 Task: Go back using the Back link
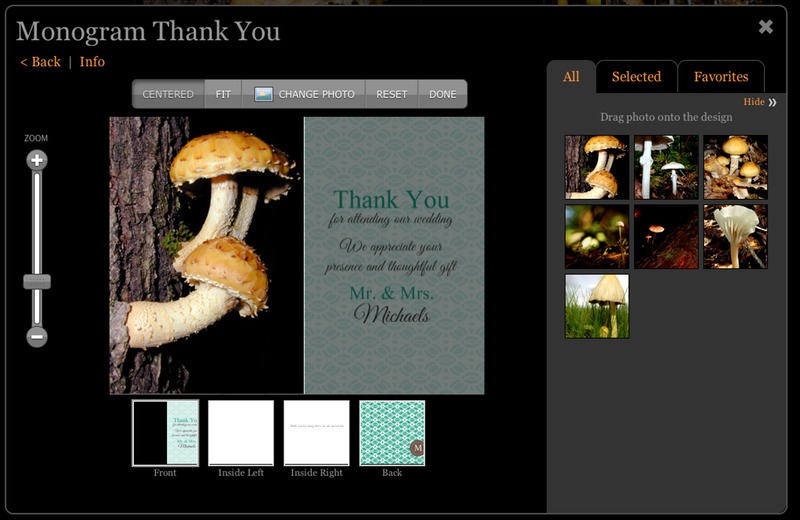click(x=40, y=62)
